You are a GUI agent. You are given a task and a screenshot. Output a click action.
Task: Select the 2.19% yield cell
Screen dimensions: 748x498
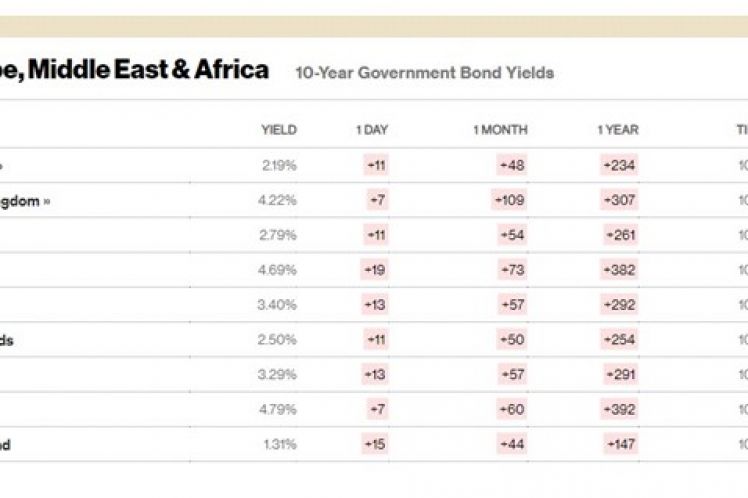pyautogui.click(x=278, y=165)
